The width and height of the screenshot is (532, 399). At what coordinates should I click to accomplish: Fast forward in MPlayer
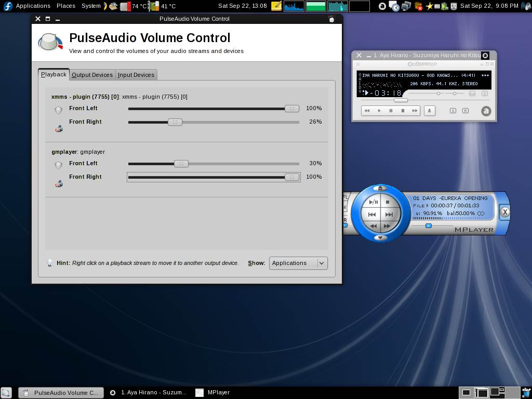point(387,226)
